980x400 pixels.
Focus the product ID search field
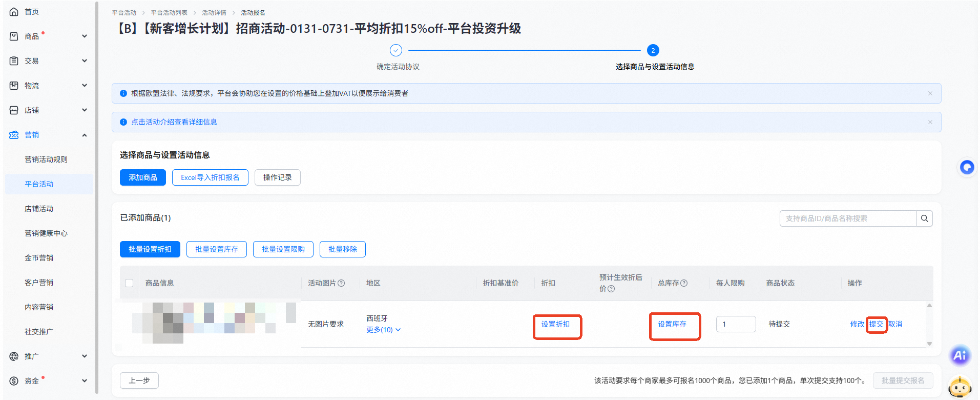pyautogui.click(x=848, y=218)
